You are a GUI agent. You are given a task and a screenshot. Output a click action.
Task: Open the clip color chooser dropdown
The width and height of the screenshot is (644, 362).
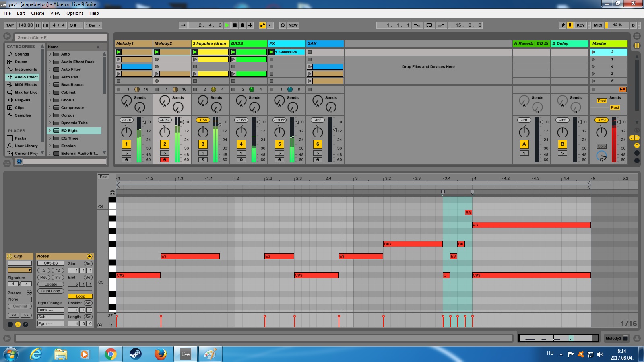click(19, 270)
